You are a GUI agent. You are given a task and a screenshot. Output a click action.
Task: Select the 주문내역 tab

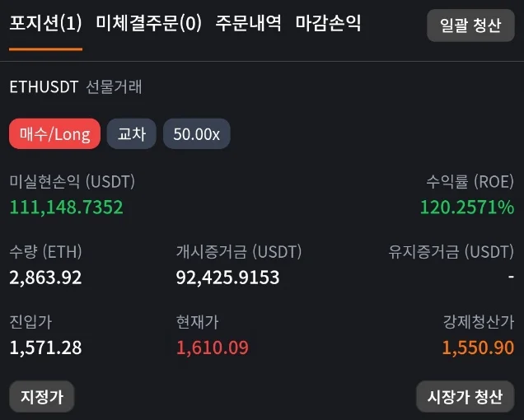click(x=248, y=24)
